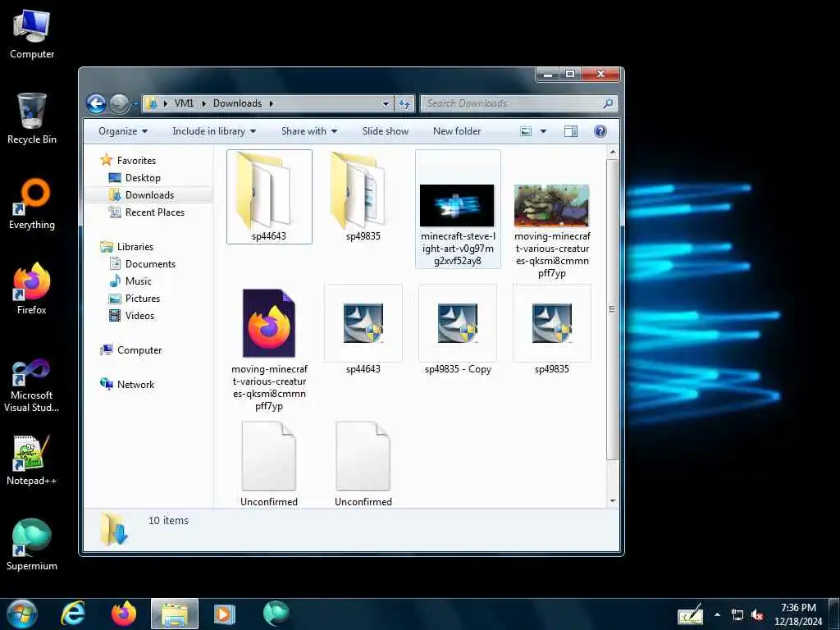
Task: Select the second Unconfirmed file
Action: [363, 463]
